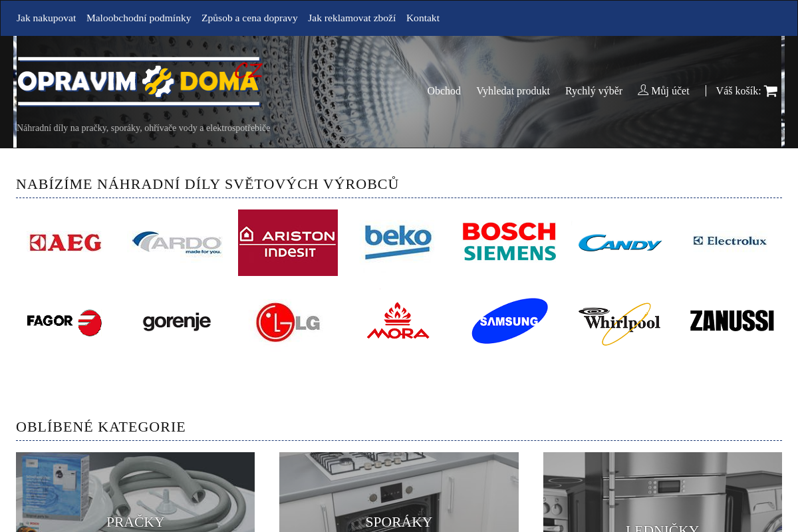798x532 pixels.
Task: Click the user account icon
Action: pos(643,90)
